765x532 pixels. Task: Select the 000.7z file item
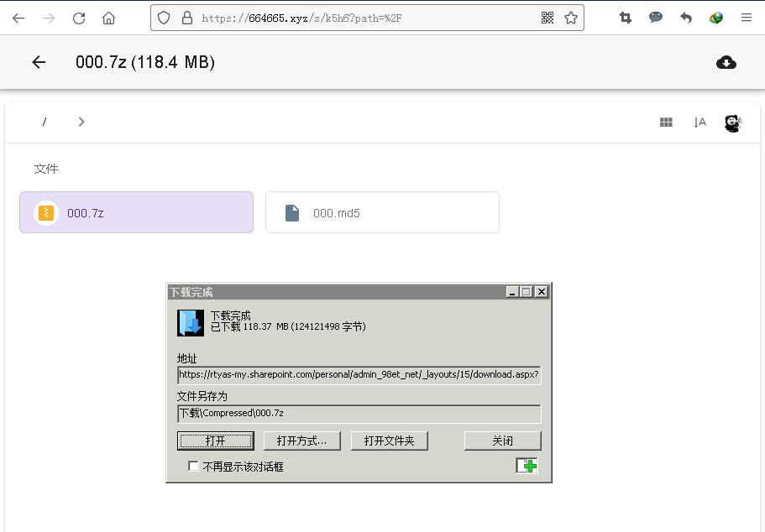tap(136, 212)
